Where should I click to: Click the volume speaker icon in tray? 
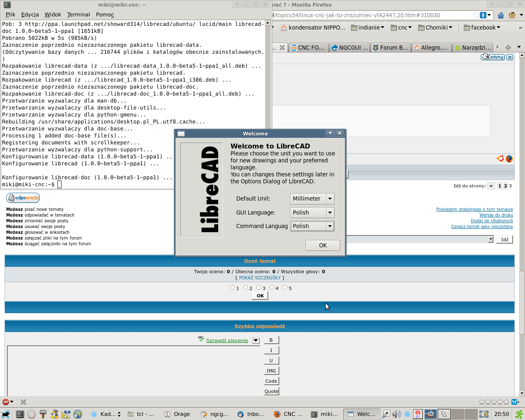click(396, 414)
